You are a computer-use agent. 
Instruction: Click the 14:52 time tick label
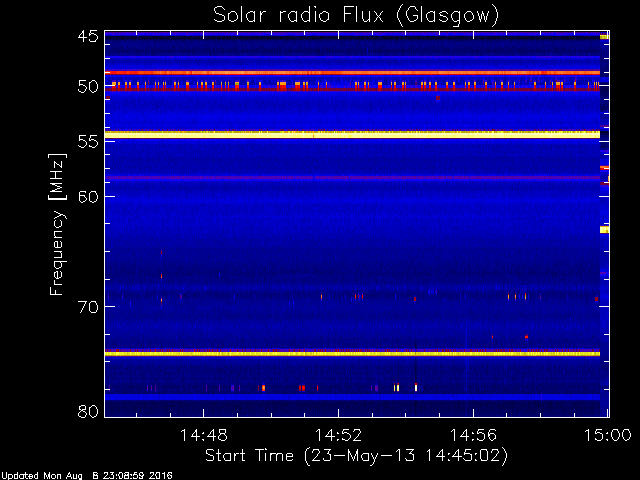pyautogui.click(x=338, y=435)
